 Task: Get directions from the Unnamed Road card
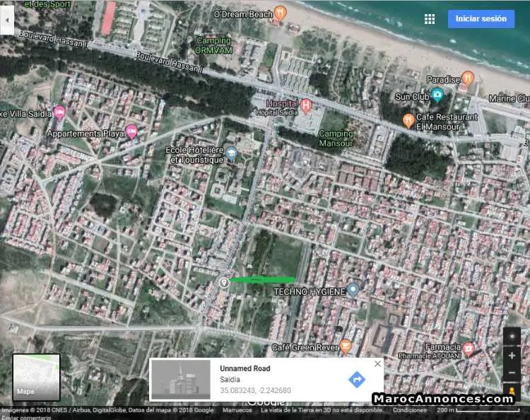pyautogui.click(x=357, y=380)
